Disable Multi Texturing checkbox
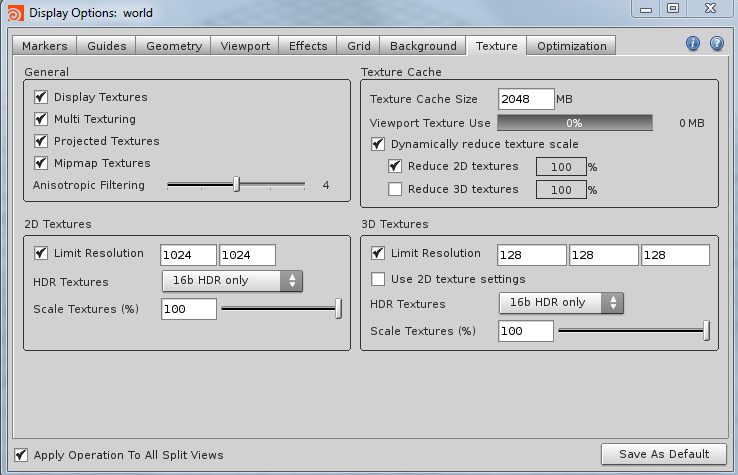This screenshot has width=738, height=475. point(41,119)
